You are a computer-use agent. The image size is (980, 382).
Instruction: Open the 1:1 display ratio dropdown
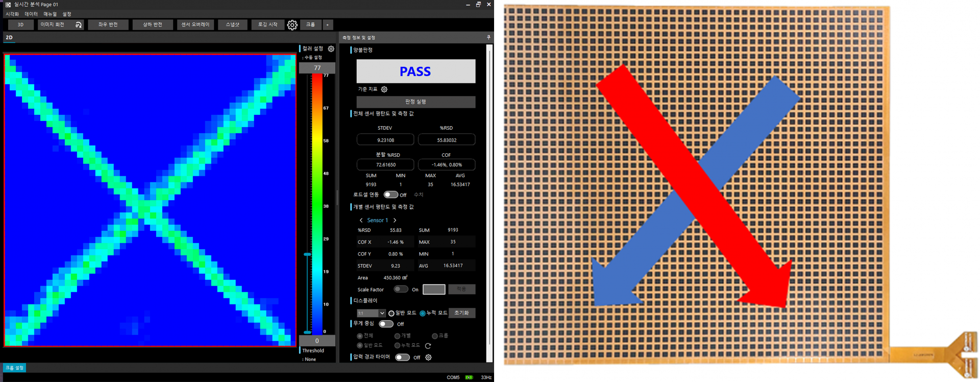click(x=371, y=313)
